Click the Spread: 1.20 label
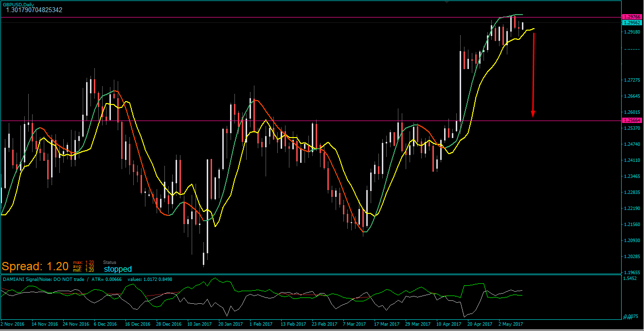Screen dimensions: 644x331 pos(35,266)
